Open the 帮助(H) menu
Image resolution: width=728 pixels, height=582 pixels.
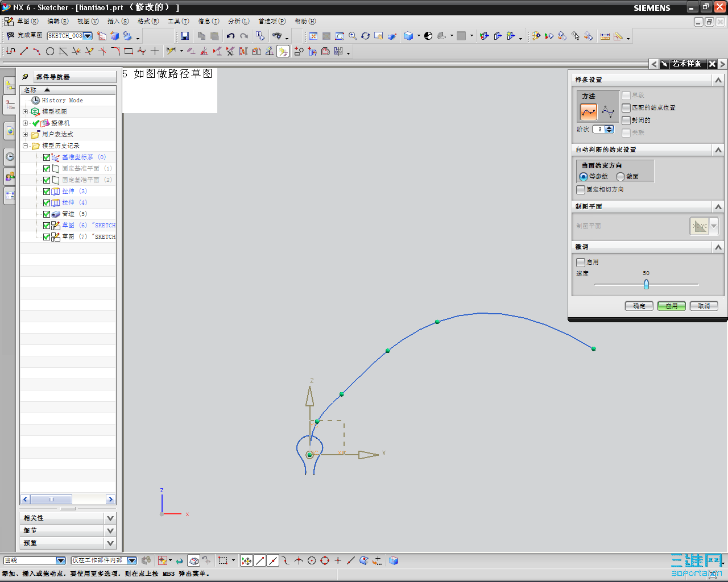[x=305, y=22]
